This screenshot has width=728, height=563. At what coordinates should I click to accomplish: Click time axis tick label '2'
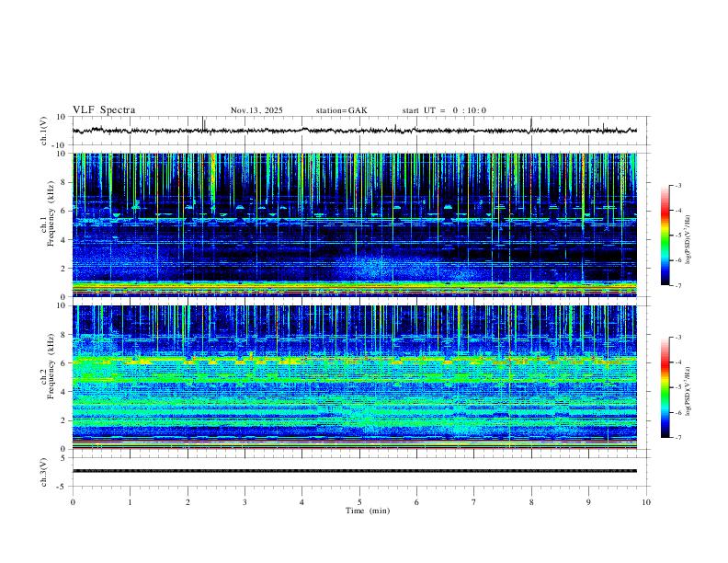tap(188, 502)
